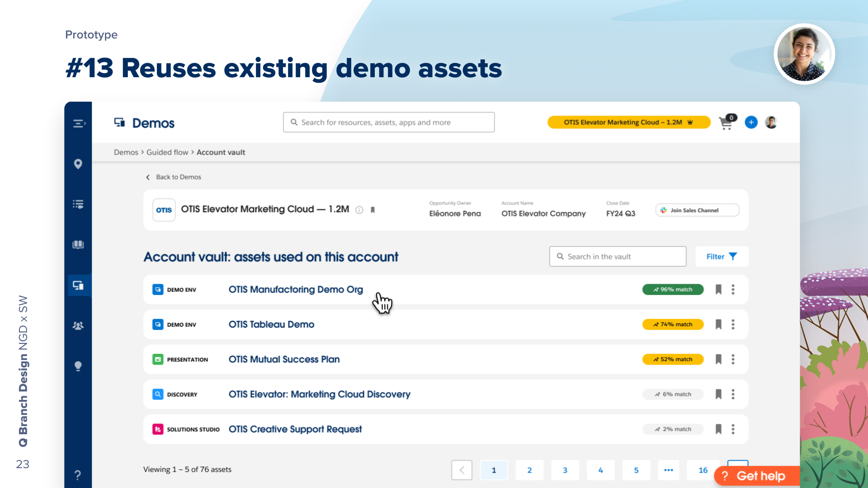The width and height of the screenshot is (868, 488).
Task: Expand the sidebar menu icon
Action: click(79, 123)
